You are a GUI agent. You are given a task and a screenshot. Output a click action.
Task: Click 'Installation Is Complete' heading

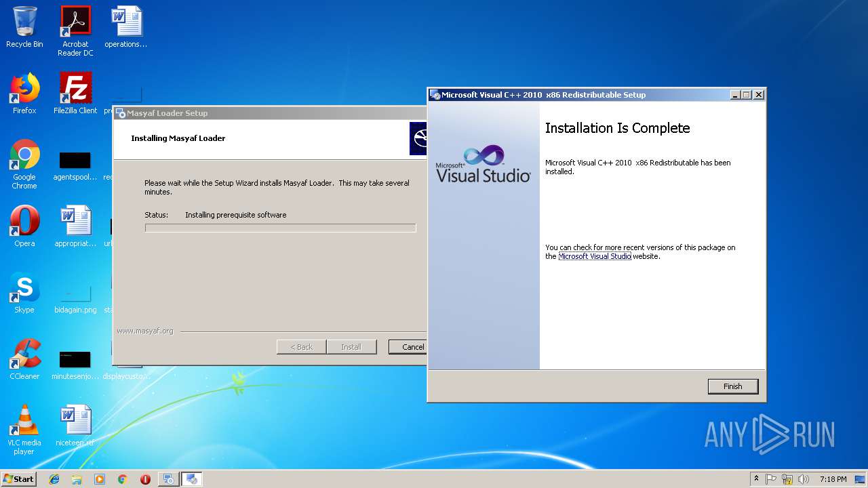click(617, 128)
